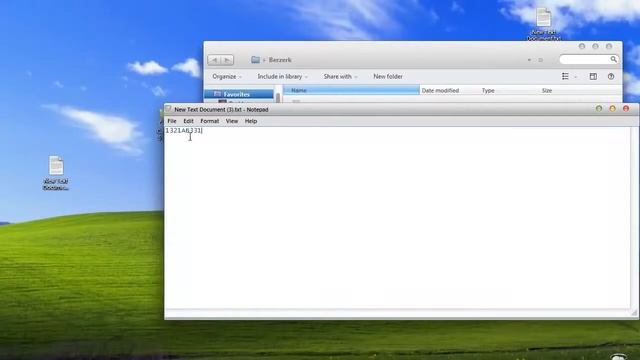
Task: Close Notepad with the red button
Action: pos(626,109)
